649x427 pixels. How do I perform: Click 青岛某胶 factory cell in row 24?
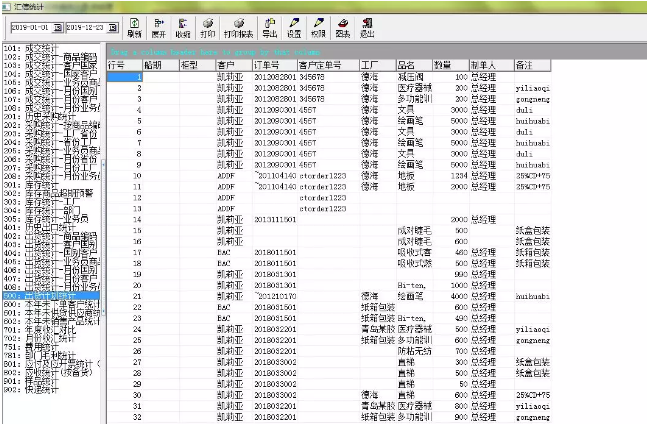[x=377, y=329]
